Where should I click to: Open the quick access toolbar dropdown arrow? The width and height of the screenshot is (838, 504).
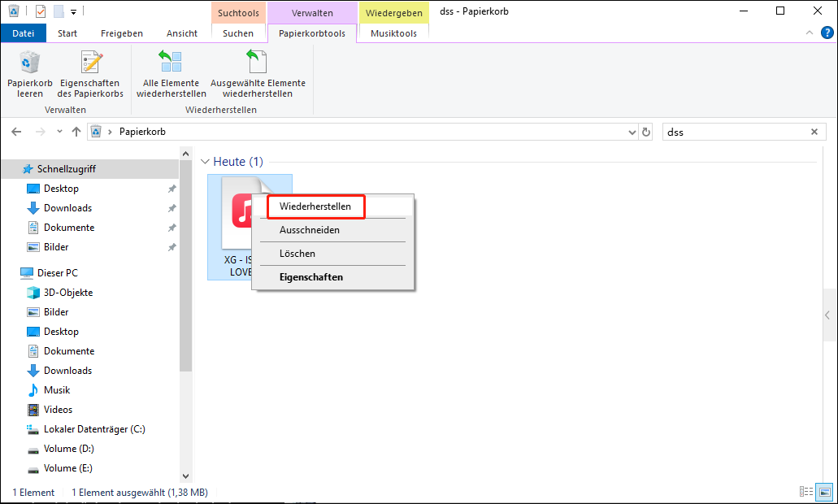pyautogui.click(x=73, y=11)
